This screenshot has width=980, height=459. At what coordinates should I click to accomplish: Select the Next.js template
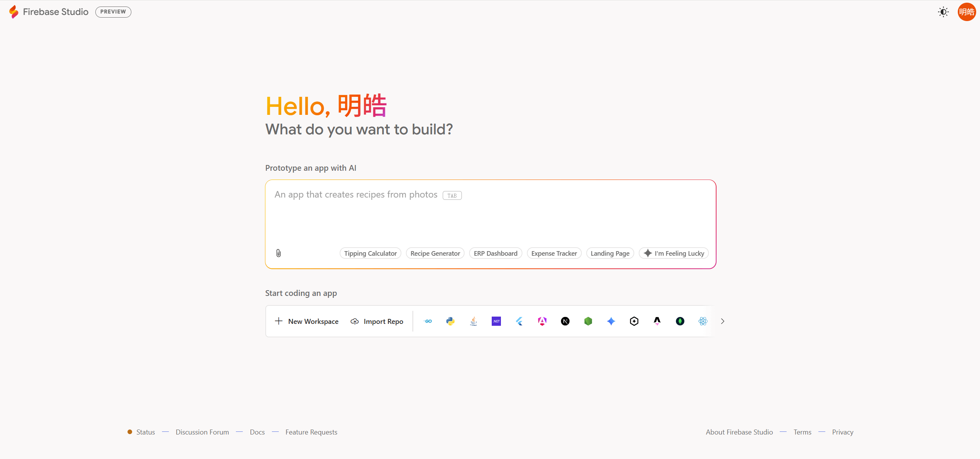pos(565,321)
